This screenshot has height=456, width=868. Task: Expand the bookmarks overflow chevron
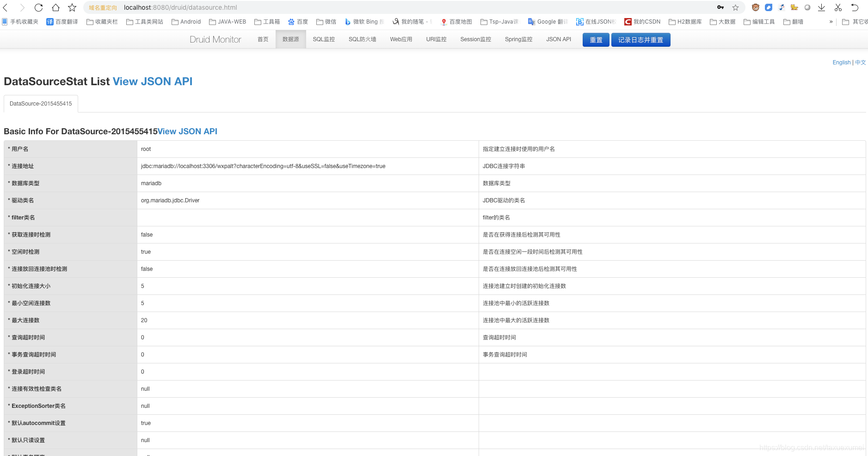830,21
